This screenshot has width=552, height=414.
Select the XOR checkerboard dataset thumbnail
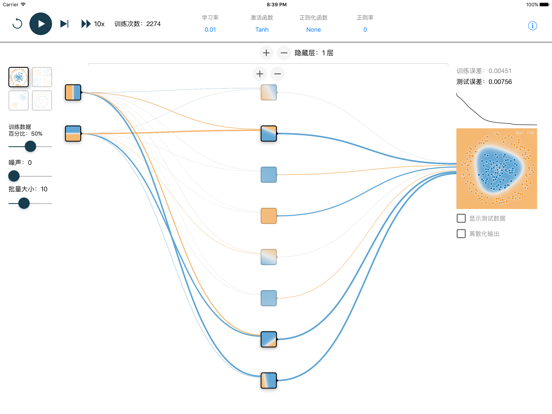[x=42, y=77]
